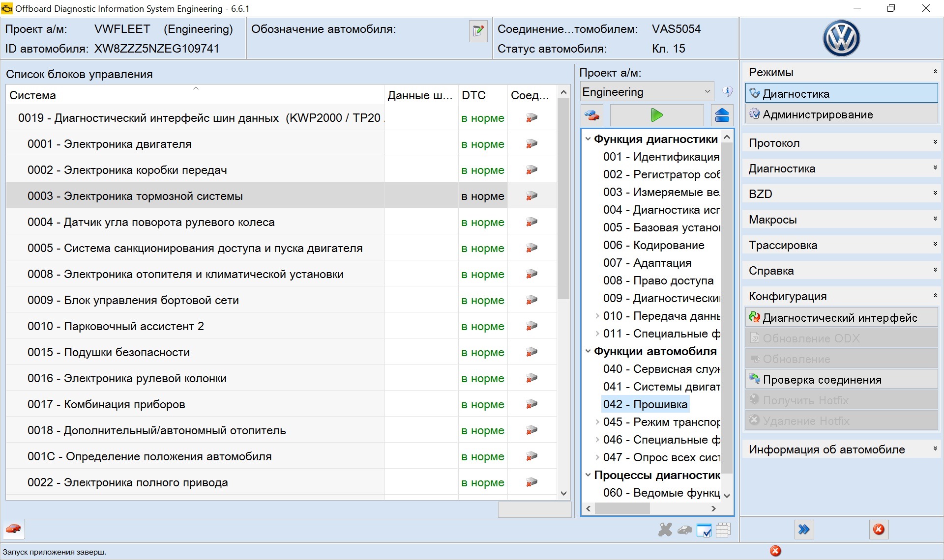
Task: Click scroll right arrow of function tree
Action: click(x=713, y=508)
